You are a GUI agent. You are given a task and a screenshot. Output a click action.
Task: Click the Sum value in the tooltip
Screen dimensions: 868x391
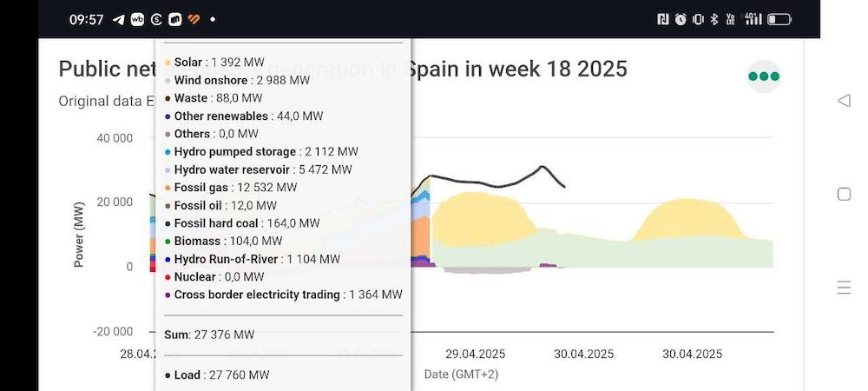209,335
